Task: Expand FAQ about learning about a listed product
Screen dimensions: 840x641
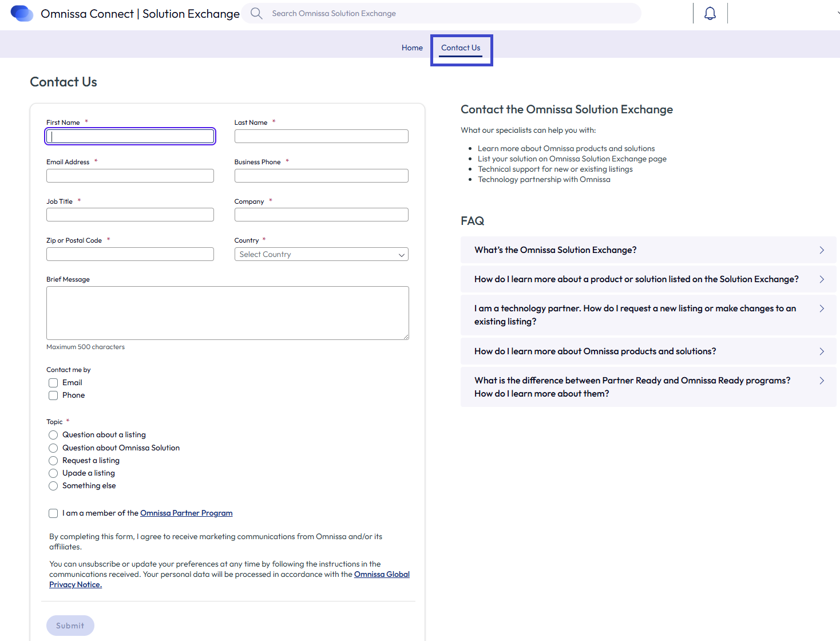Action: [648, 279]
